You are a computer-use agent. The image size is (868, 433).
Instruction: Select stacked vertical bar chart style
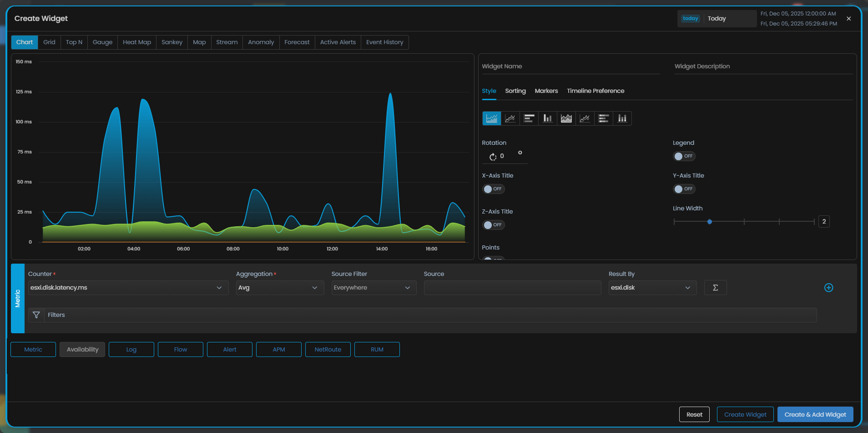(x=622, y=118)
